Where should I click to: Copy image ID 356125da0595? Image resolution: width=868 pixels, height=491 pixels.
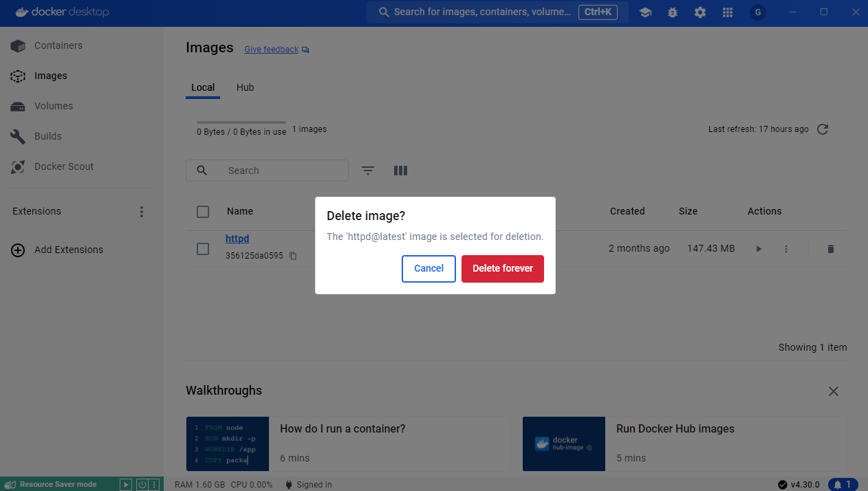293,256
